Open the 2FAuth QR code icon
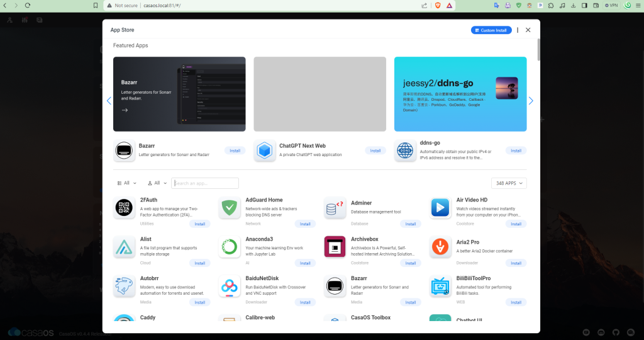Image resolution: width=644 pixels, height=340 pixels. click(124, 208)
